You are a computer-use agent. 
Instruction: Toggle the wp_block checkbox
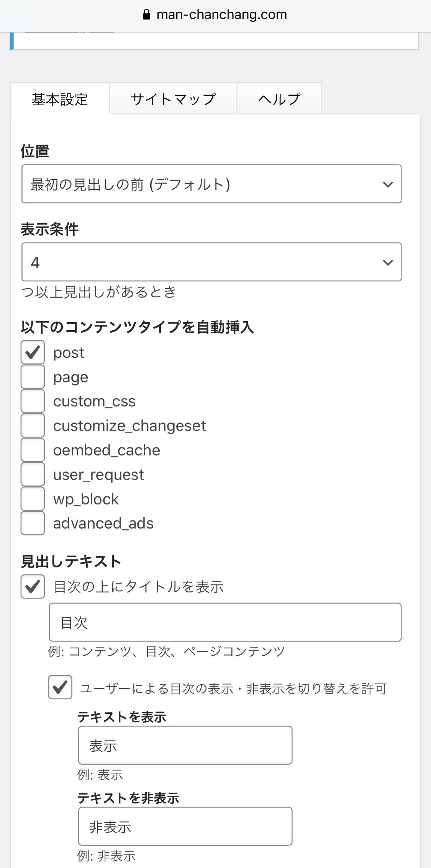point(33,499)
